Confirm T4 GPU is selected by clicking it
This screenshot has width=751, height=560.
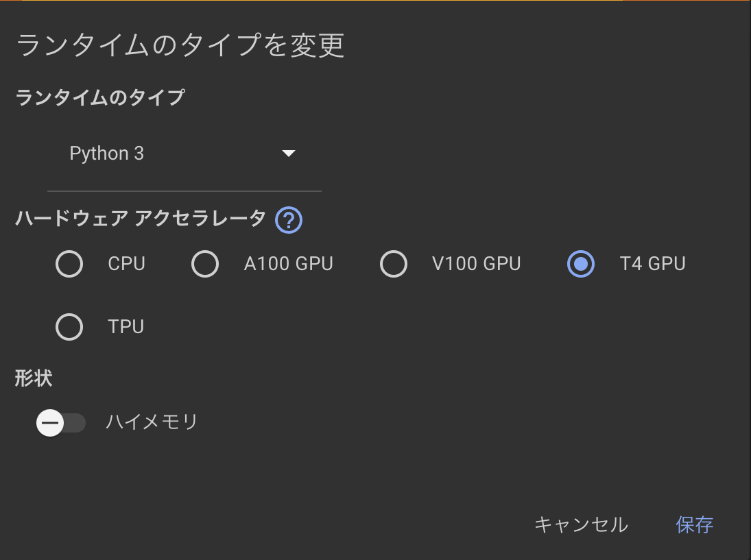point(580,264)
